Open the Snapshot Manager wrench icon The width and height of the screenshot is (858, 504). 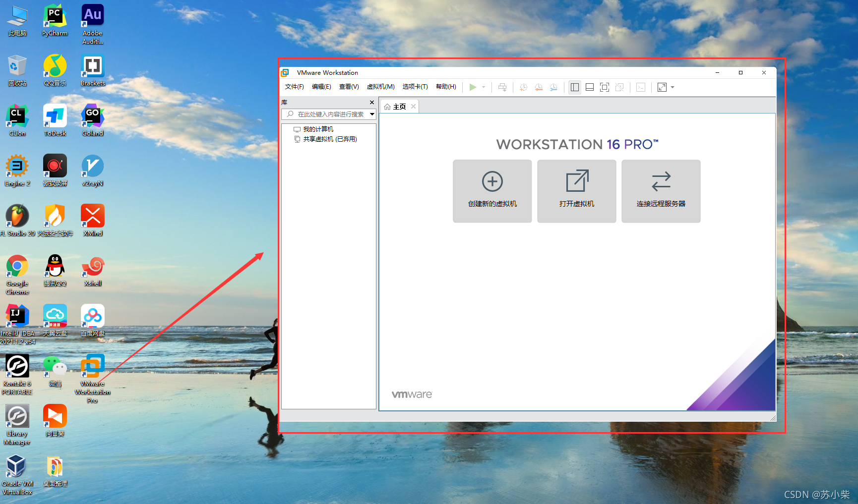click(x=553, y=87)
